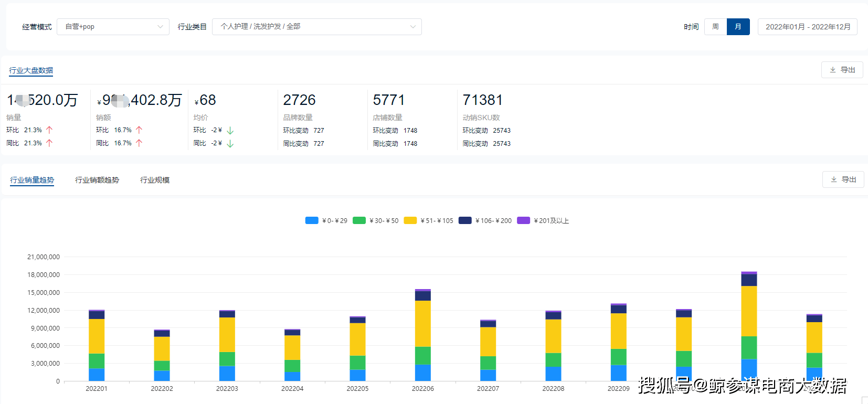Click the 5771 店铺数量 value
The width and height of the screenshot is (868, 404).
pos(389,100)
